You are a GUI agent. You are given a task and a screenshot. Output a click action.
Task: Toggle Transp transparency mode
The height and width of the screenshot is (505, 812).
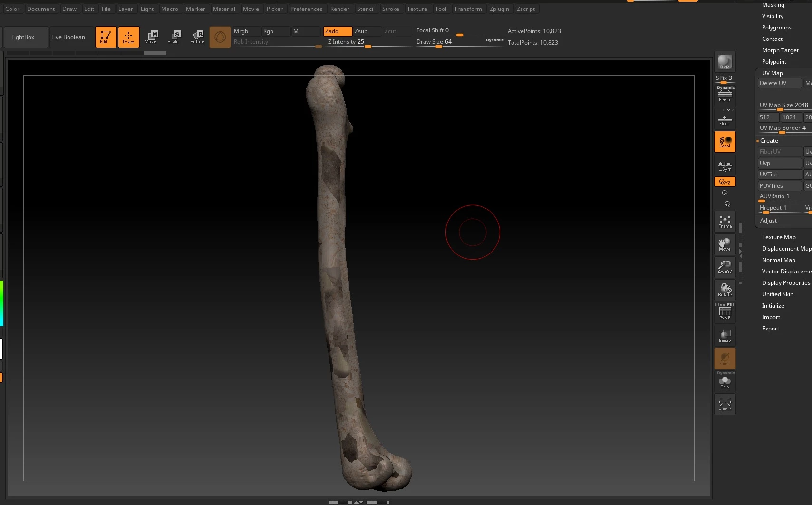click(x=725, y=336)
